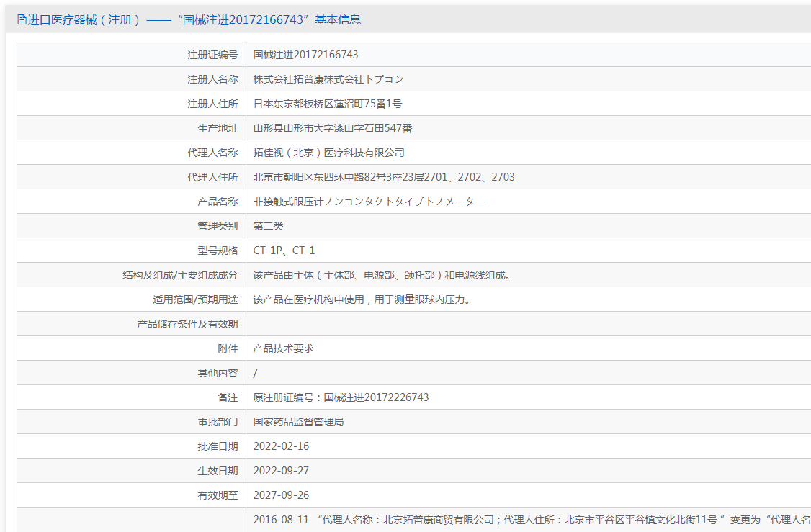Select agent name 拓佳视（北京）医疗科技有限公司

coord(329,153)
